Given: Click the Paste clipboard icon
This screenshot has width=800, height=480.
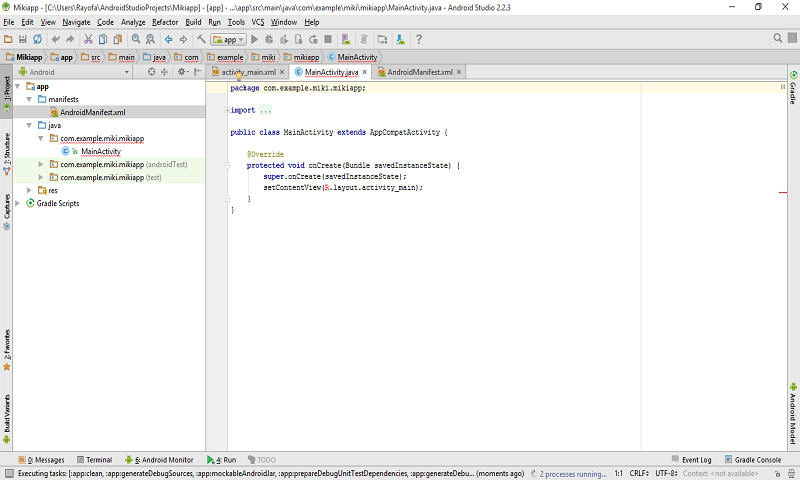Looking at the screenshot, I should tap(117, 39).
